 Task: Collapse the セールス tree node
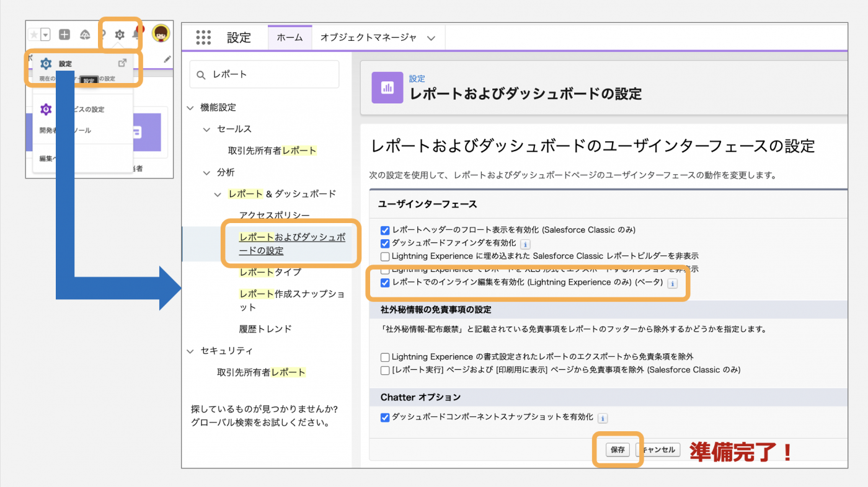tap(207, 129)
